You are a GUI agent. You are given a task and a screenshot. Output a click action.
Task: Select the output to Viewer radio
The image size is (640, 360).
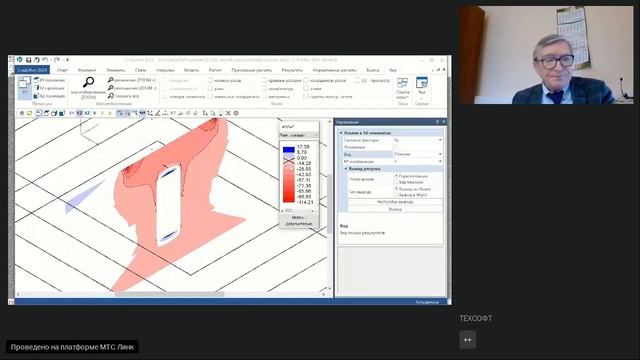[396, 189]
